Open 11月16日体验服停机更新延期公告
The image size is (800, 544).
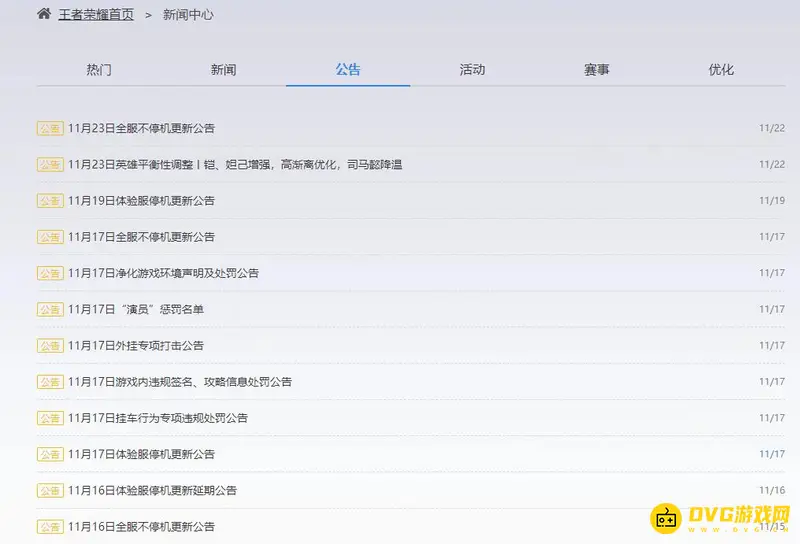tap(152, 490)
